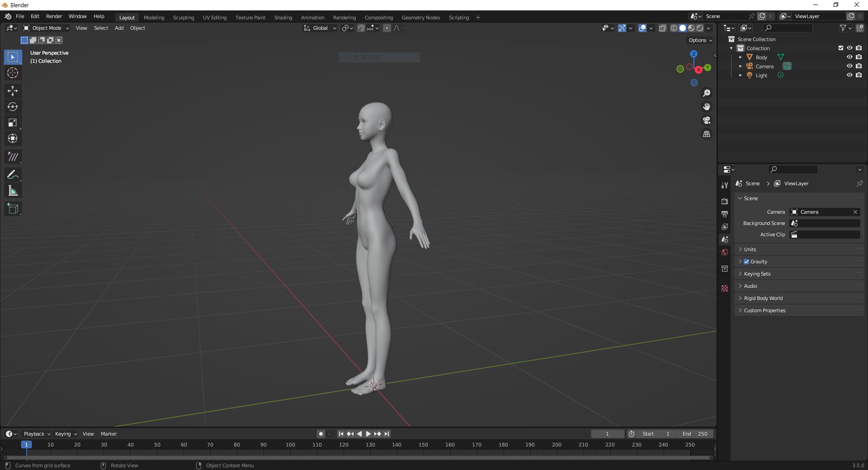The image size is (868, 470).
Task: Activate the Measure tool
Action: pyautogui.click(x=13, y=191)
